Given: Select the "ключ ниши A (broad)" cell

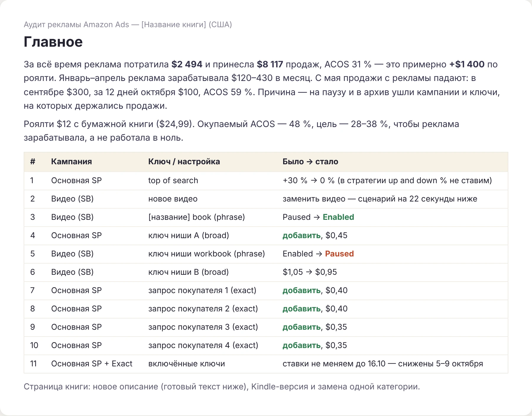Looking at the screenshot, I should point(189,235).
